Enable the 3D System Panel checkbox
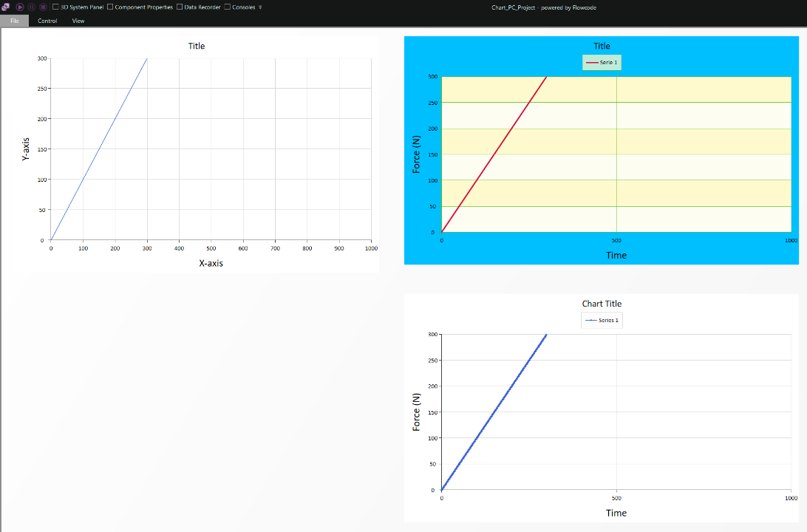The image size is (807, 532). point(55,7)
